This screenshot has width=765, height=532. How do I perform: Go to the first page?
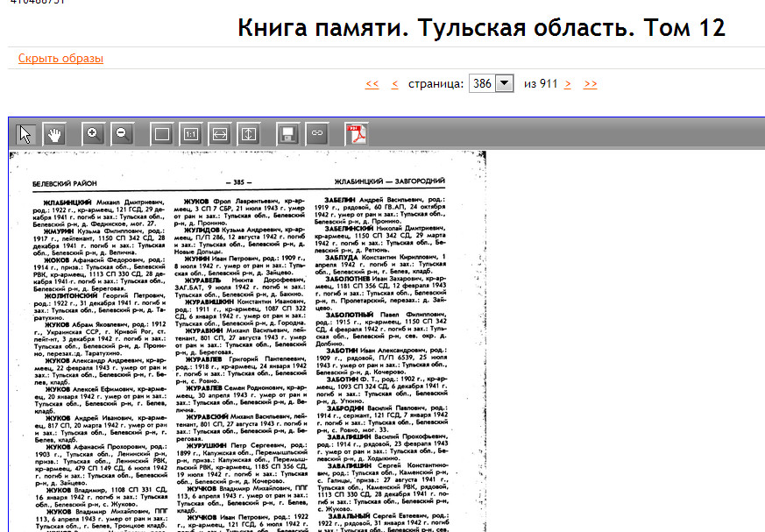click(x=372, y=84)
